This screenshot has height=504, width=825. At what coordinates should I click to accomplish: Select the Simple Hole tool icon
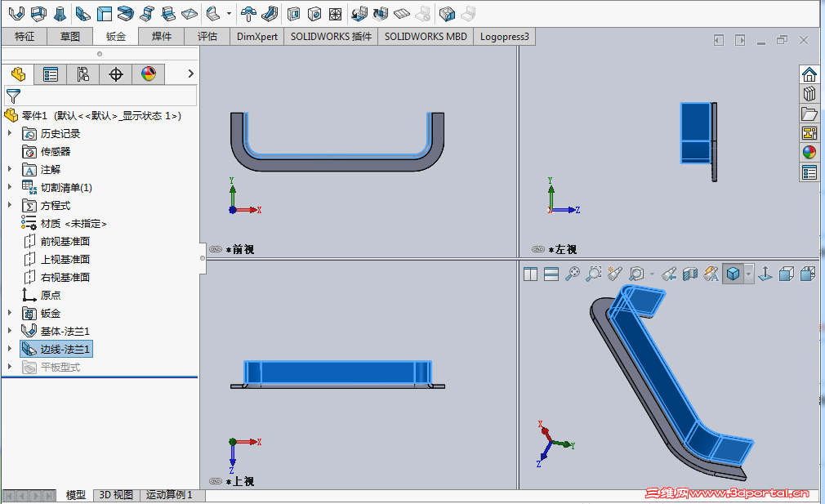314,14
